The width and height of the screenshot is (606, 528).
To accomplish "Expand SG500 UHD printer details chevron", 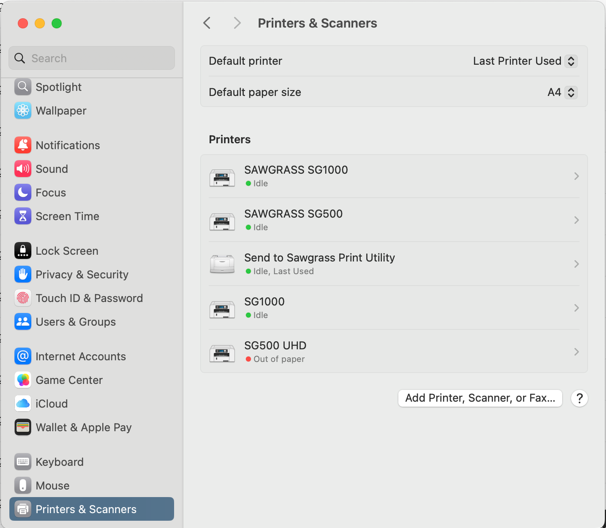I will 576,352.
